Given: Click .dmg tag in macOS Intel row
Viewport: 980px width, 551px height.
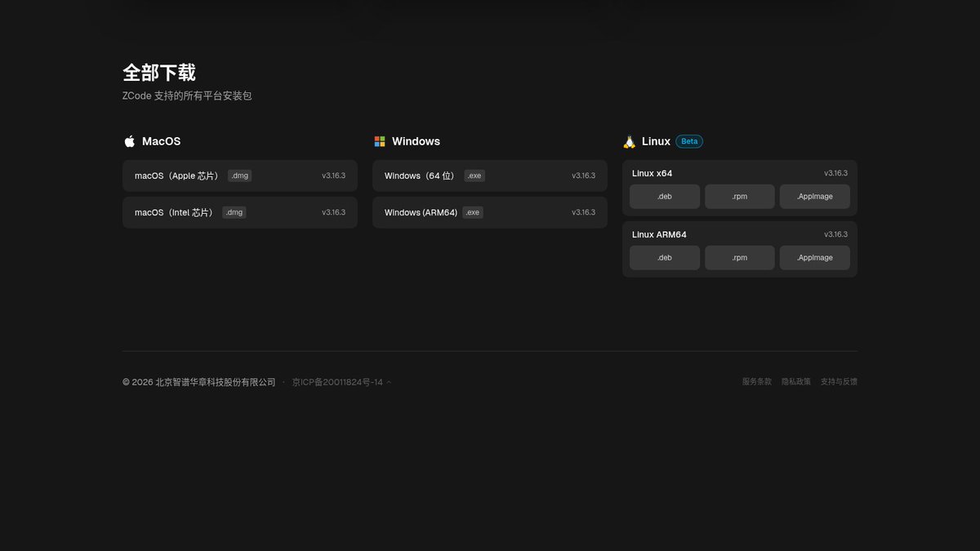Looking at the screenshot, I should point(234,212).
